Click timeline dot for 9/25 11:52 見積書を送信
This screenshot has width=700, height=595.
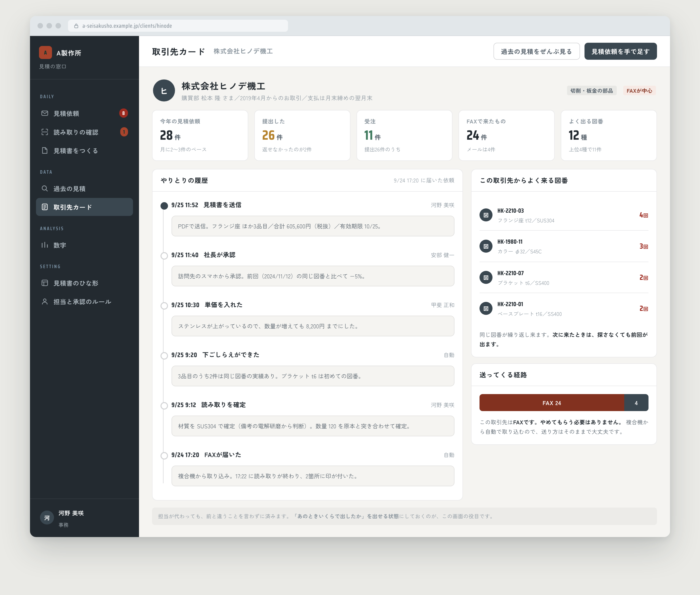click(x=164, y=206)
